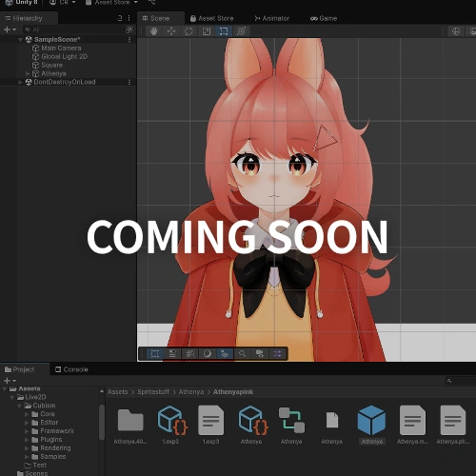476x476 pixels.
Task: Switch to the Asset Store tab
Action: coord(211,18)
